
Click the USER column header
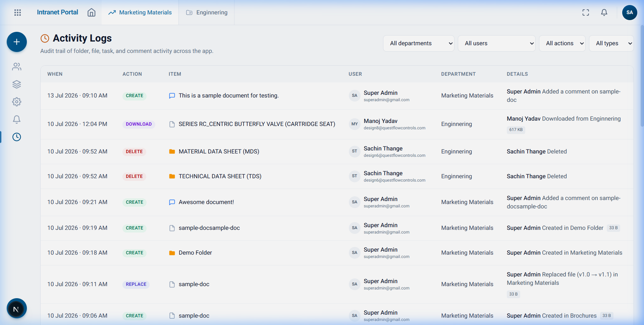[x=355, y=74]
